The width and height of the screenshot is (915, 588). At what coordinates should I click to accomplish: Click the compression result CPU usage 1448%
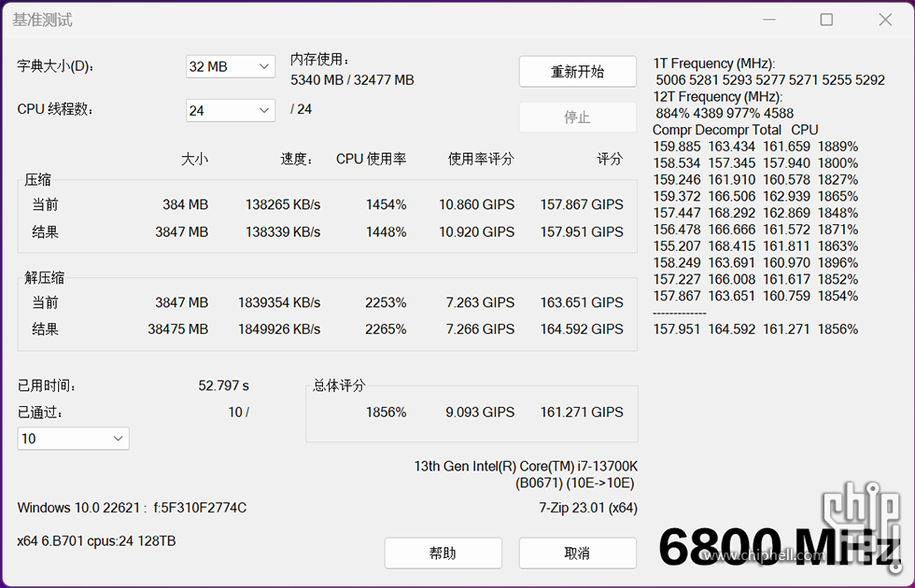387,232
